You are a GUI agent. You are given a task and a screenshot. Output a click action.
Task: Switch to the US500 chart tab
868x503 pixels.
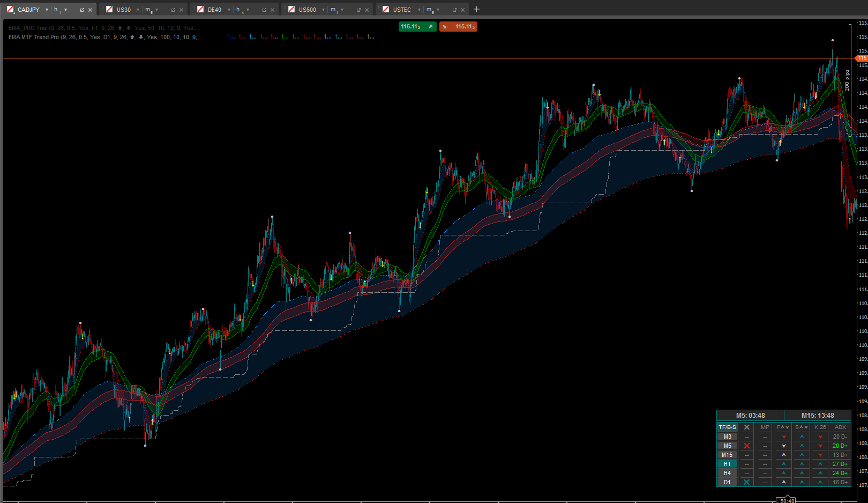[307, 10]
